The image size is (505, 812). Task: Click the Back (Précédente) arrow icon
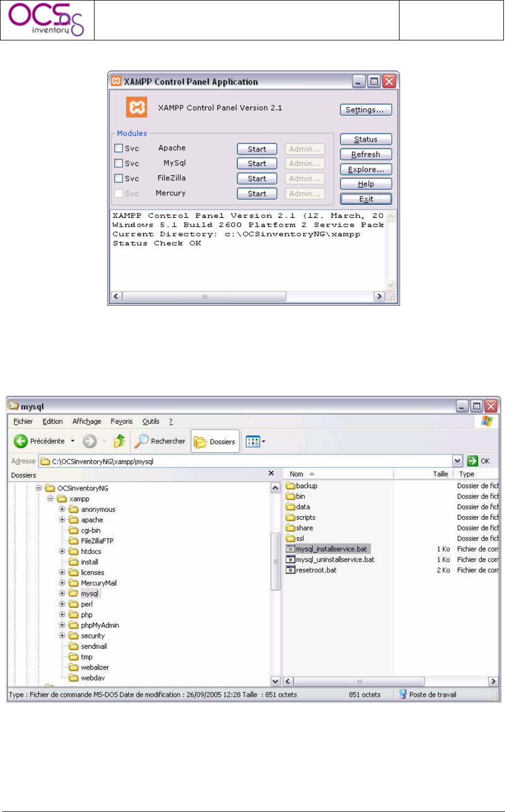coord(21,441)
